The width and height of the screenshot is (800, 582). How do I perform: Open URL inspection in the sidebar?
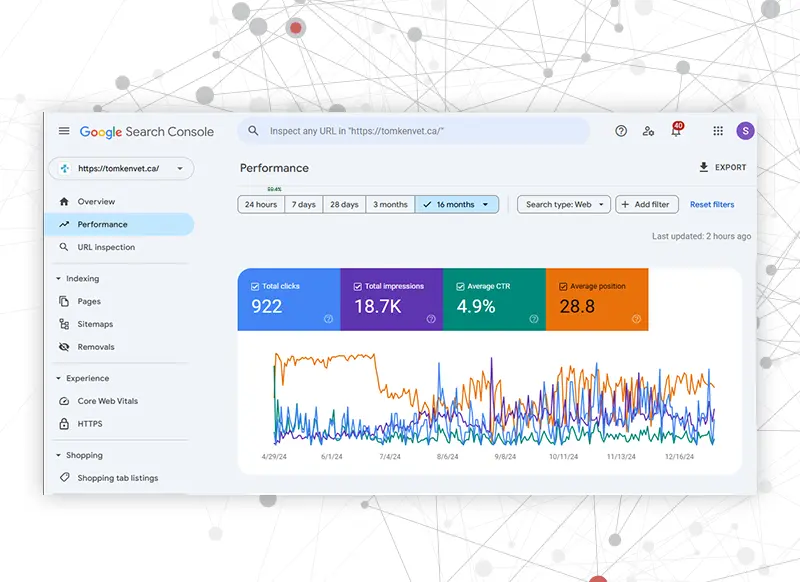click(106, 247)
